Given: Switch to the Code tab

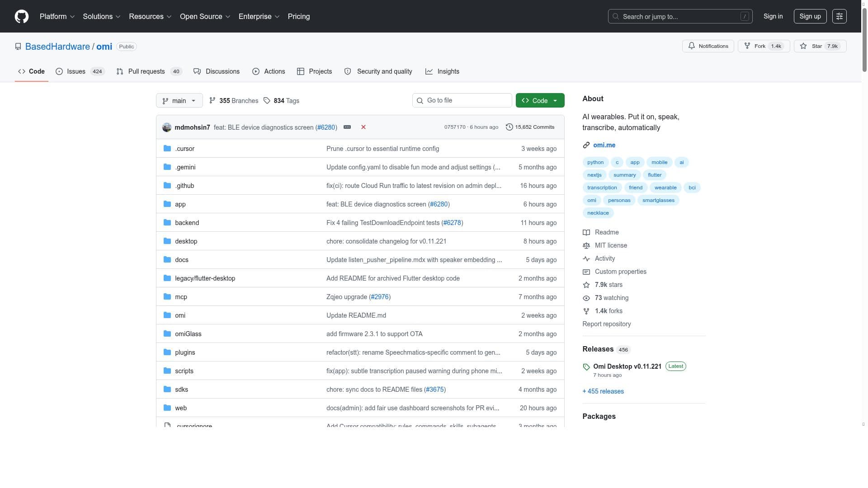Looking at the screenshot, I should (x=32, y=71).
